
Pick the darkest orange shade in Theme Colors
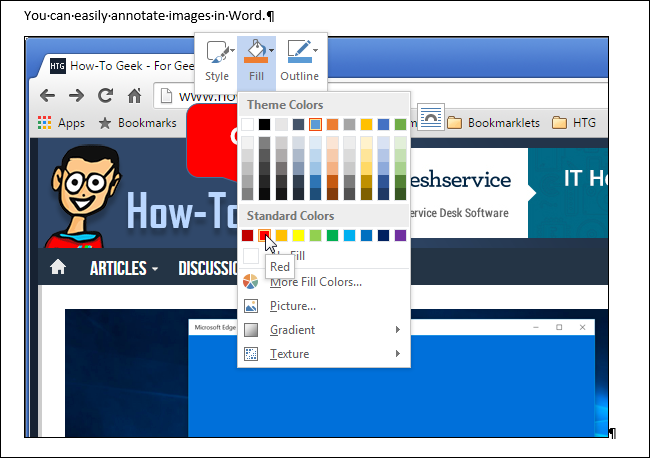tap(332, 194)
